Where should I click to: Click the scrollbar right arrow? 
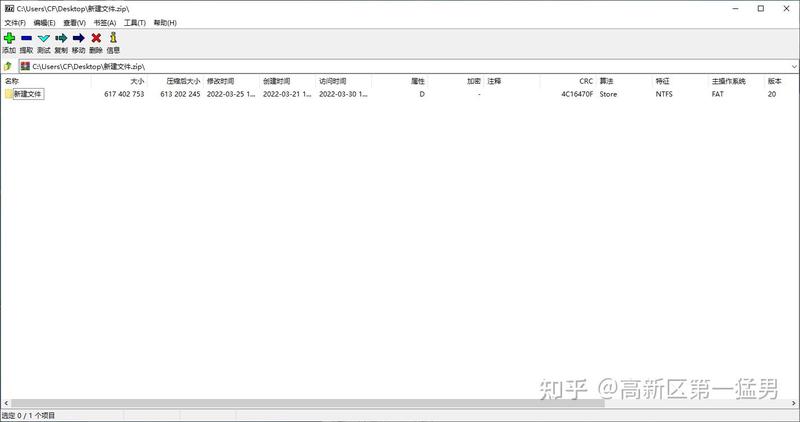(794, 403)
